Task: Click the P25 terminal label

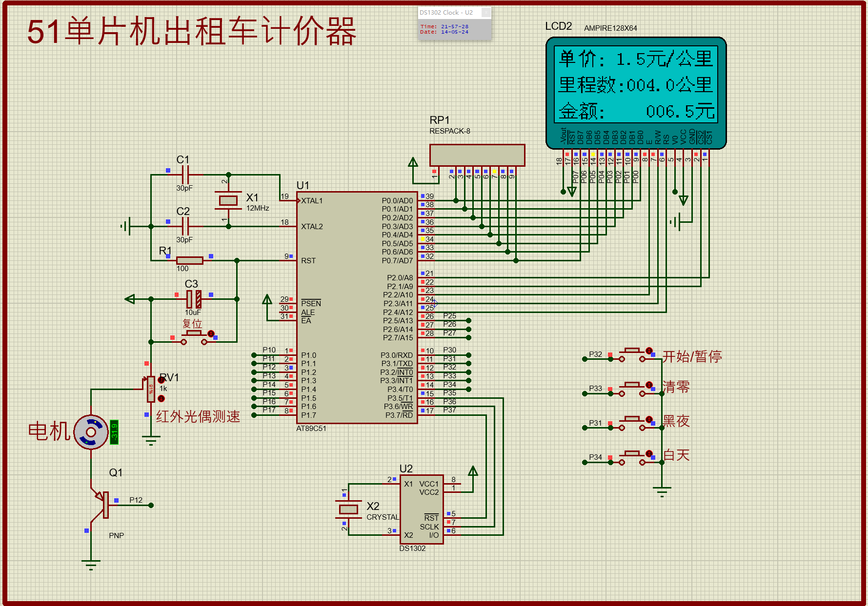Action: point(450,315)
